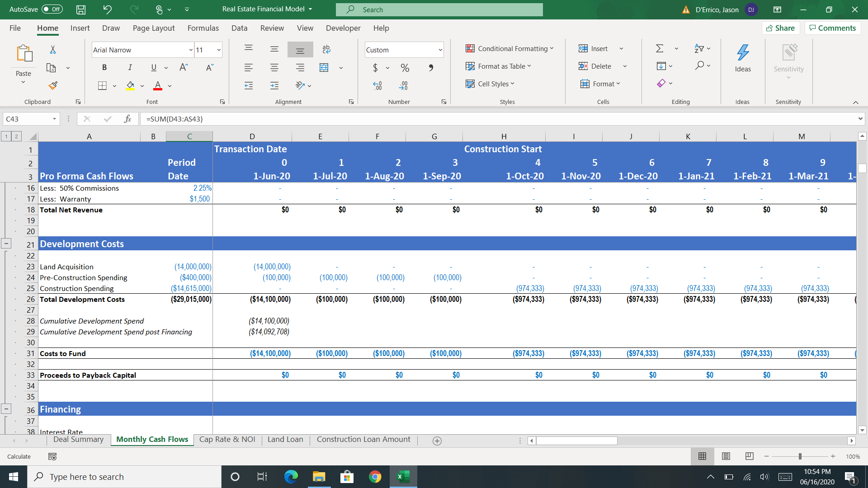Click the Name Box showing C43
The image size is (868, 488).
(27, 119)
